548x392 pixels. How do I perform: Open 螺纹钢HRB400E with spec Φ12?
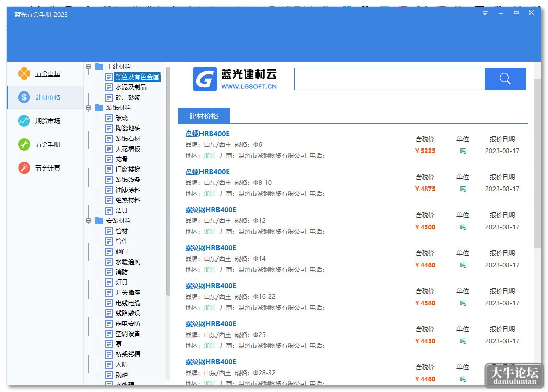[211, 210]
